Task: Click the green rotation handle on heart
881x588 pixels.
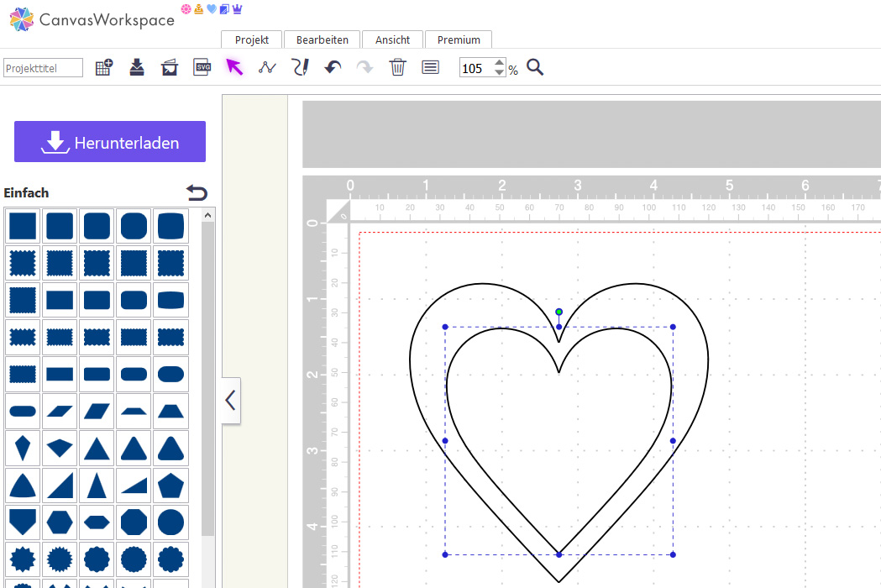Action: [558, 312]
